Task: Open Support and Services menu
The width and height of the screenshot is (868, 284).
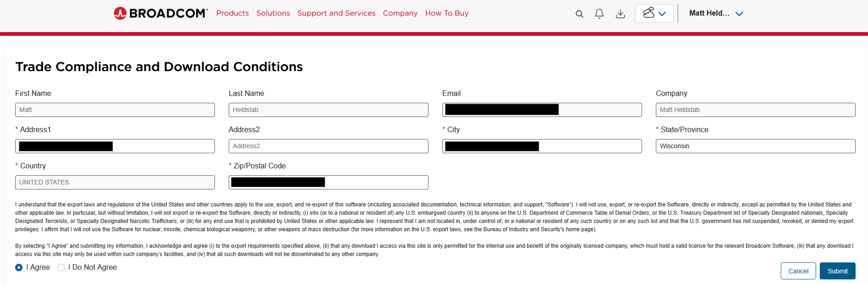Action: [x=336, y=13]
